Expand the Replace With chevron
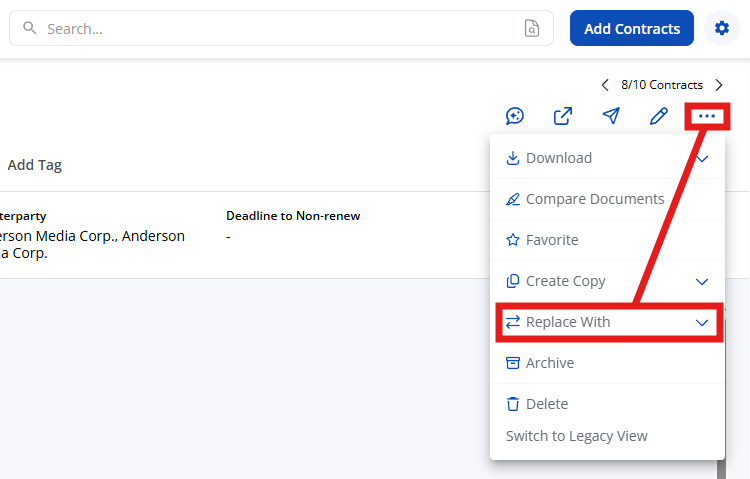This screenshot has width=750, height=479. pos(702,323)
